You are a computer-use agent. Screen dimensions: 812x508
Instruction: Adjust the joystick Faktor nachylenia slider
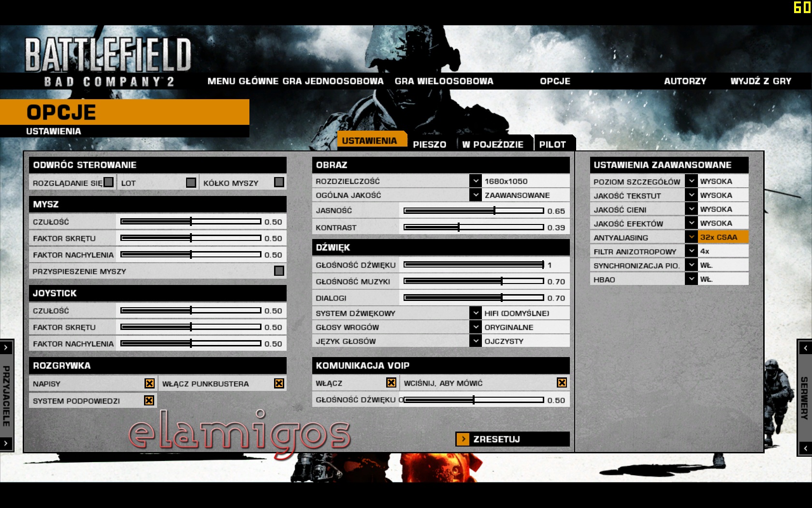(x=191, y=344)
